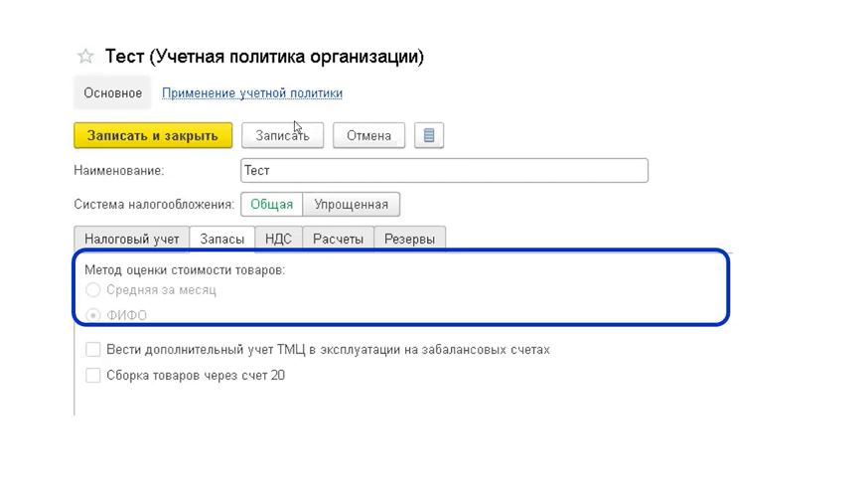This screenshot has height=496, width=868.
Task: Open the report list icon beside Отмена
Action: tap(429, 135)
